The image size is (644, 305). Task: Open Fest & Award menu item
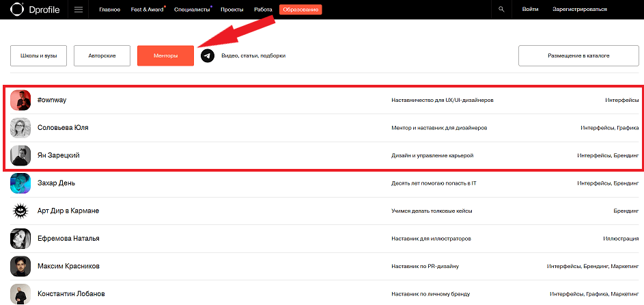coord(147,10)
